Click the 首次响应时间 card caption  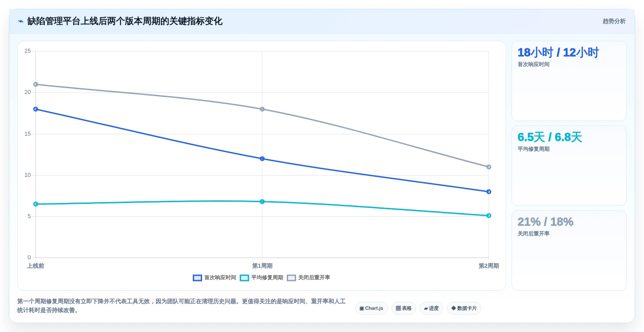(x=533, y=65)
